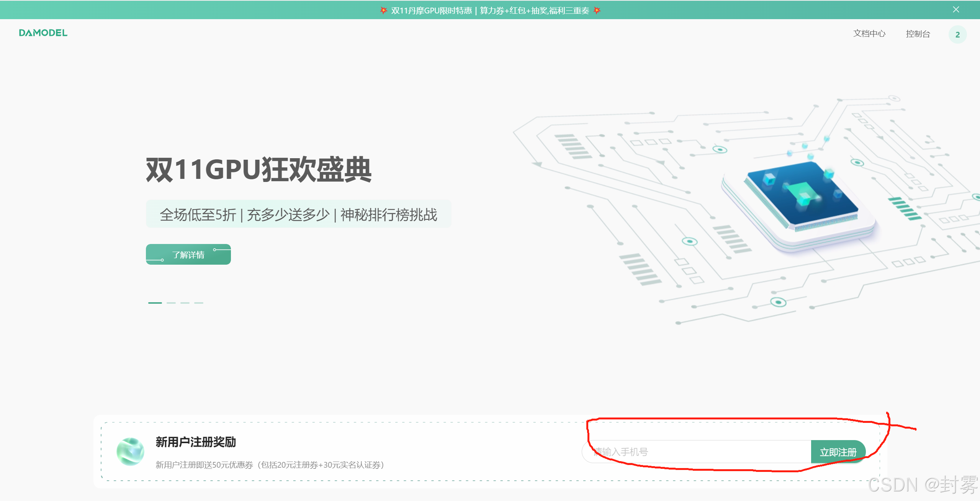
Task: Click the DAMODEL logo
Action: (43, 33)
